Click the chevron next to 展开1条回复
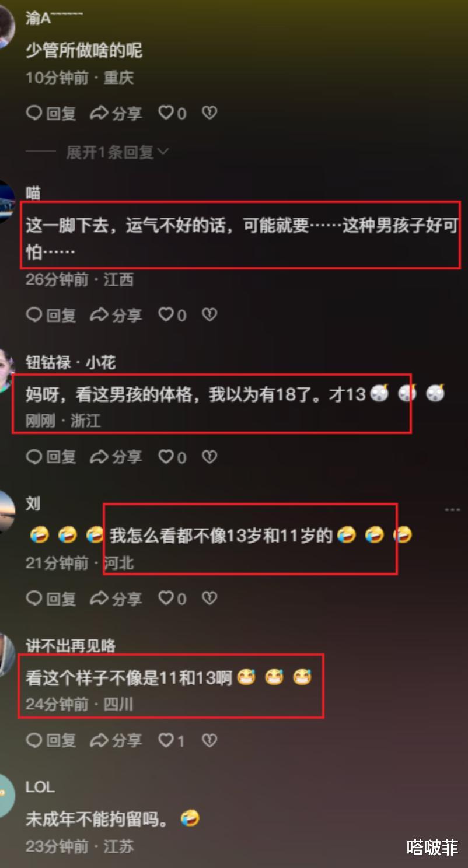Screen dimensions: 468x868 pyautogui.click(x=163, y=153)
